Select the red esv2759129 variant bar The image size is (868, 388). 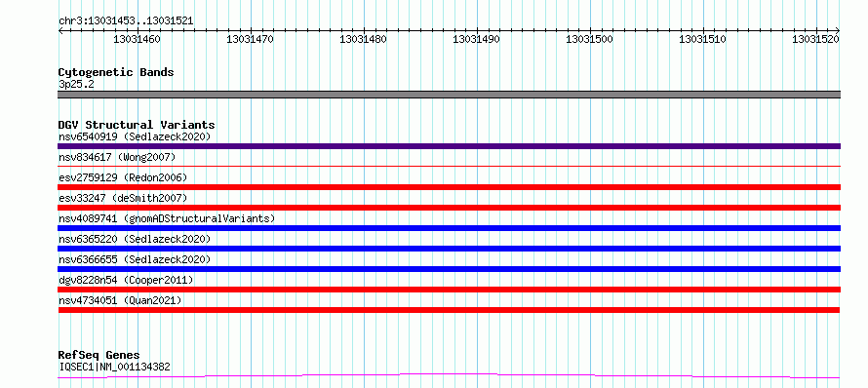click(x=449, y=187)
